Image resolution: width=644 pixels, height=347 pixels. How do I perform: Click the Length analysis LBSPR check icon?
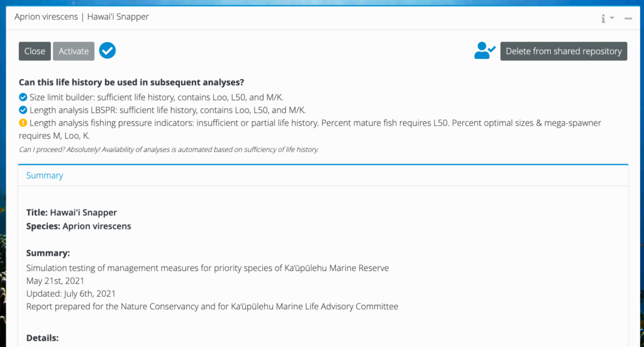23,110
